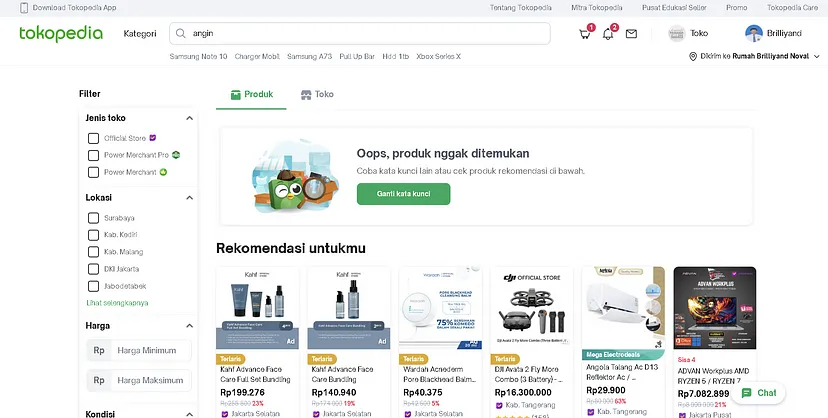Click the Rp140.940 price text

coord(334,393)
